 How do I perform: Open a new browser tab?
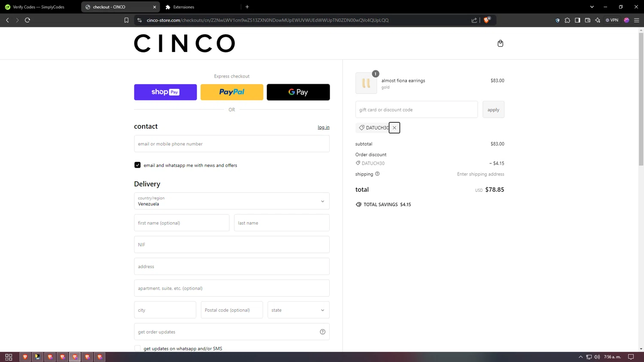coord(247,7)
